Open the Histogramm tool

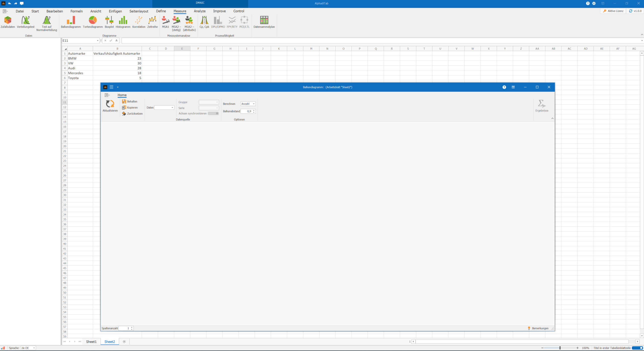(x=123, y=22)
